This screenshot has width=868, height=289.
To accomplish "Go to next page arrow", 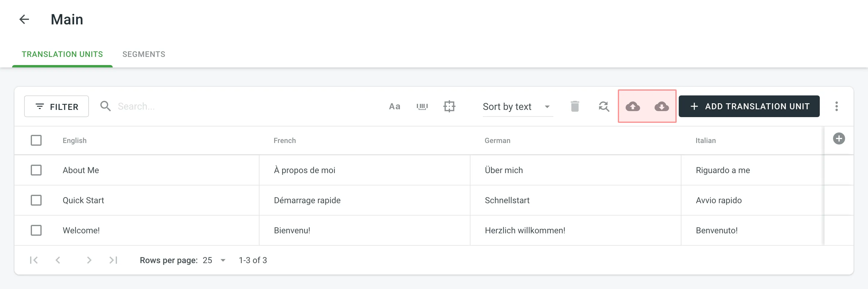I will point(89,260).
